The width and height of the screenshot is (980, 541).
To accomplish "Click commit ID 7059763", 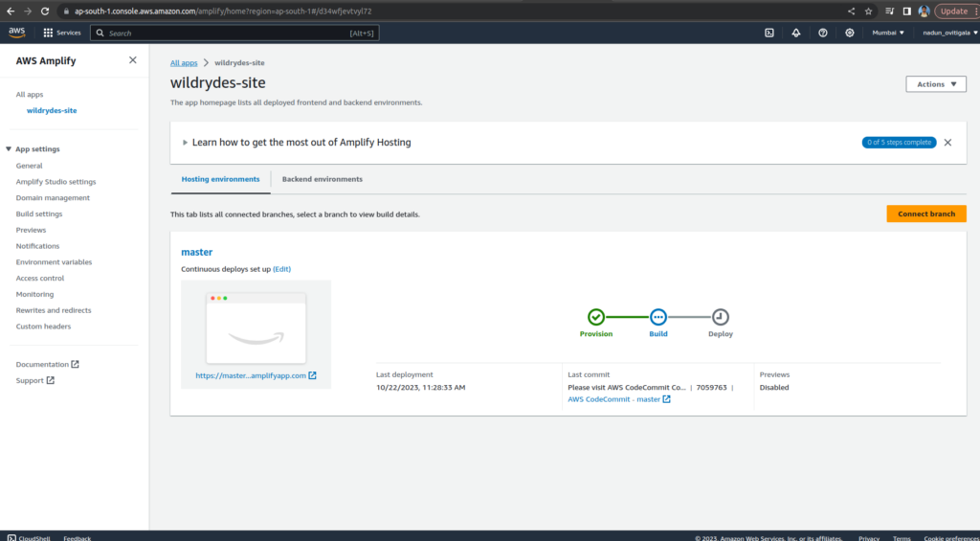I will (711, 388).
